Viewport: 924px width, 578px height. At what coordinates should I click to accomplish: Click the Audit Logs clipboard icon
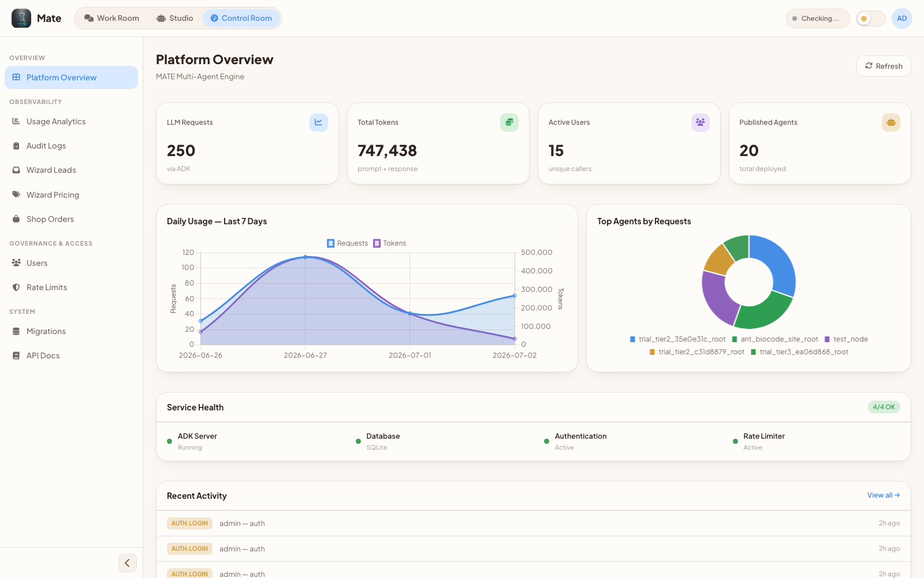tap(16, 146)
